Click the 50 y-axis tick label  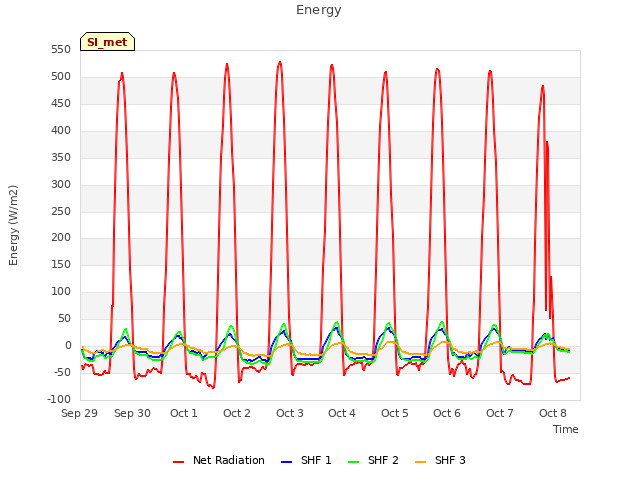64,318
